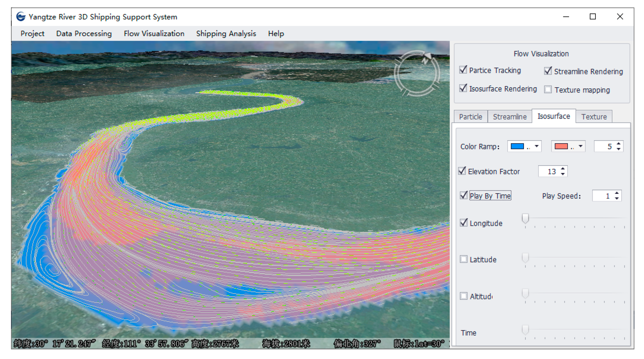Uncheck Partice Tracking checkbox
This screenshot has width=644, height=359.
[463, 70]
